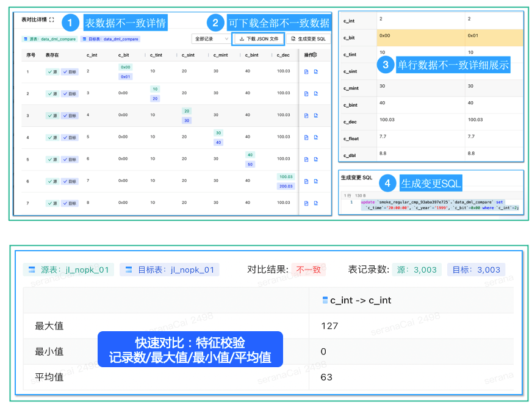Generate SQL icon for row 4
Viewport: 532px width, 405px height.
316,137
